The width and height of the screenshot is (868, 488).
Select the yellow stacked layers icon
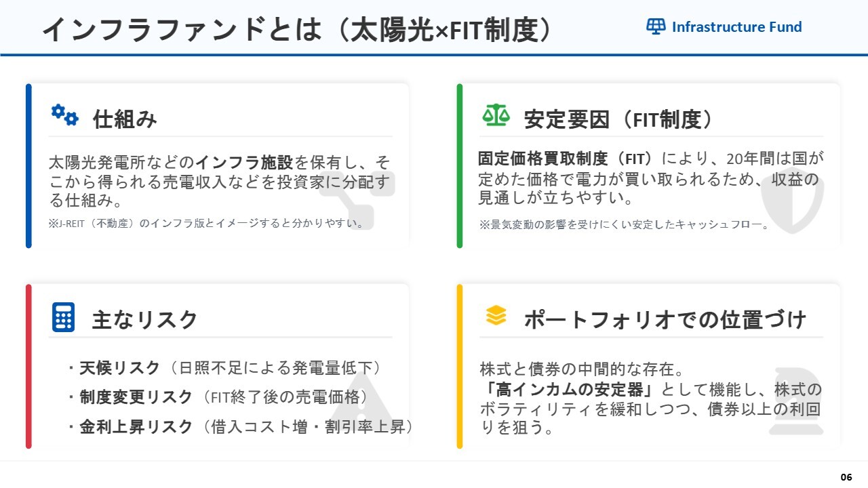496,315
